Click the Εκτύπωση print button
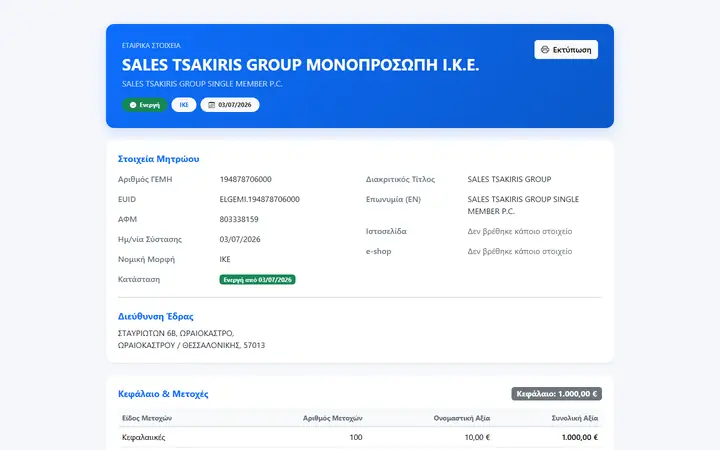The image size is (720, 450). click(566, 50)
